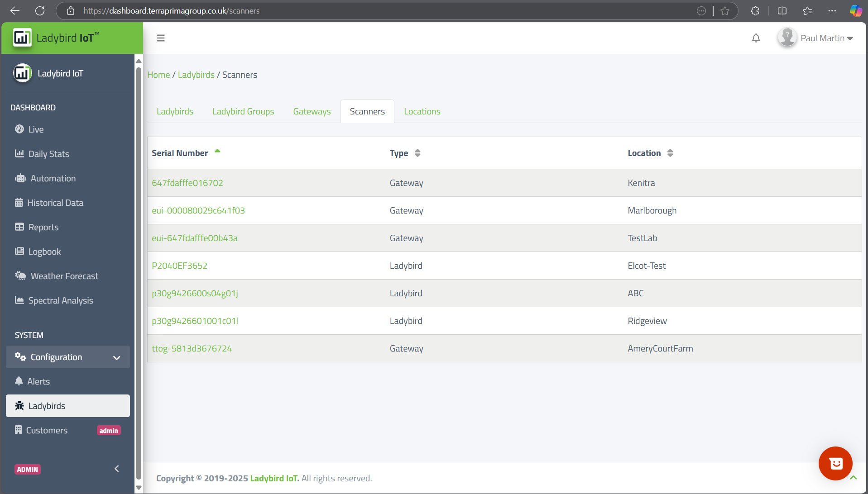The height and width of the screenshot is (494, 868).
Task: Click sidebar scrollbar down arrow
Action: [139, 488]
